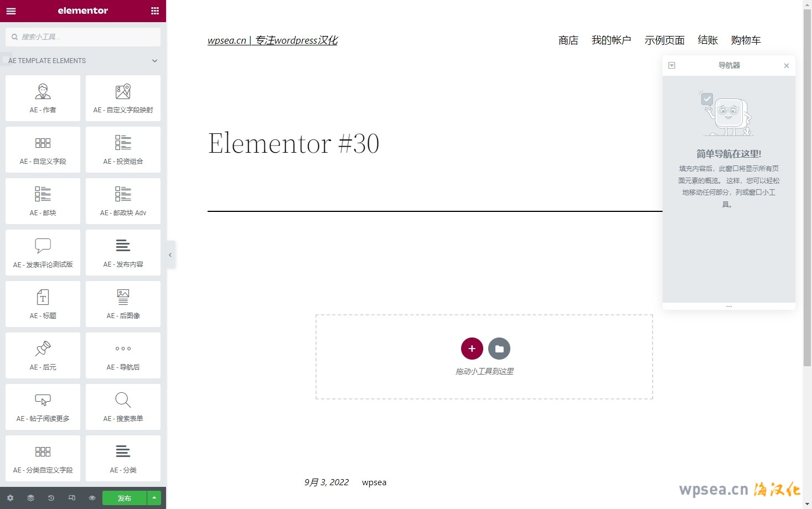Open template library folder button
The height and width of the screenshot is (509, 812).
click(x=499, y=349)
